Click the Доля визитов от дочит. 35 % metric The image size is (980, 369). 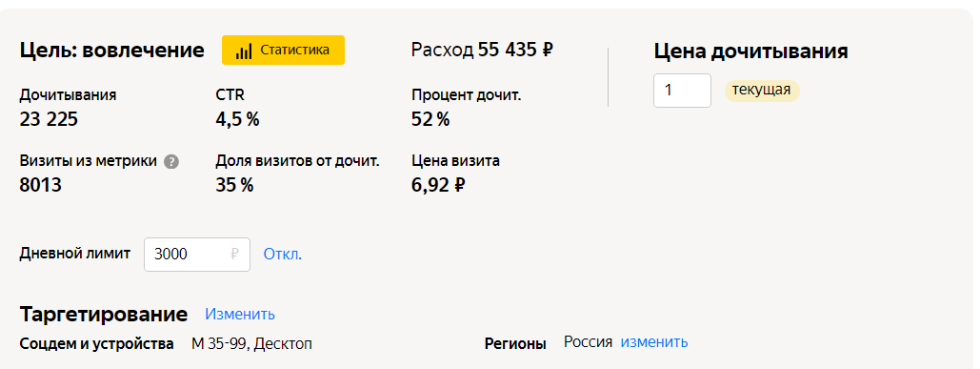coord(297,174)
